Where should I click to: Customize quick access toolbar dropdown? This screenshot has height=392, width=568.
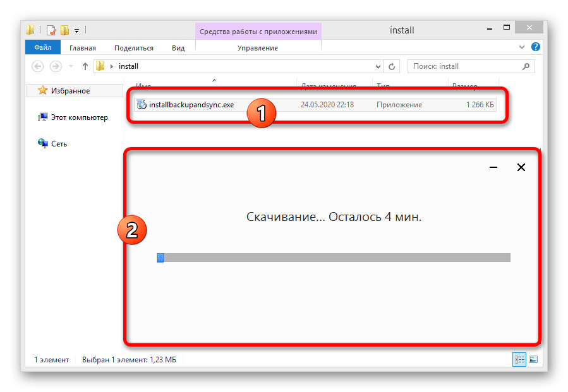(x=76, y=30)
